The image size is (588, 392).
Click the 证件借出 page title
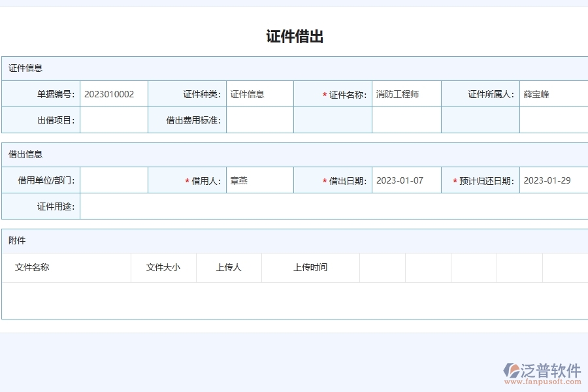(293, 36)
